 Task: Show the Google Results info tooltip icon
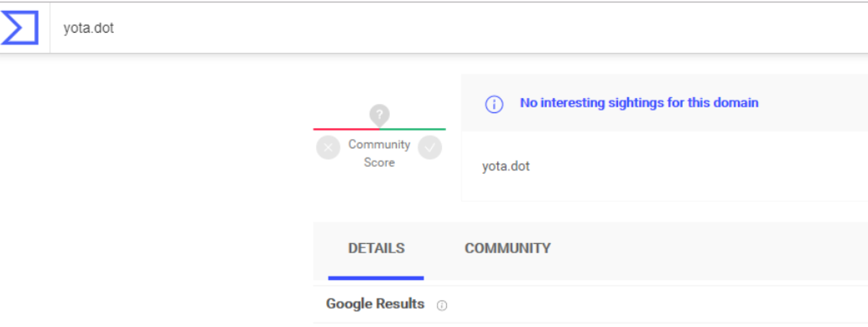point(442,305)
